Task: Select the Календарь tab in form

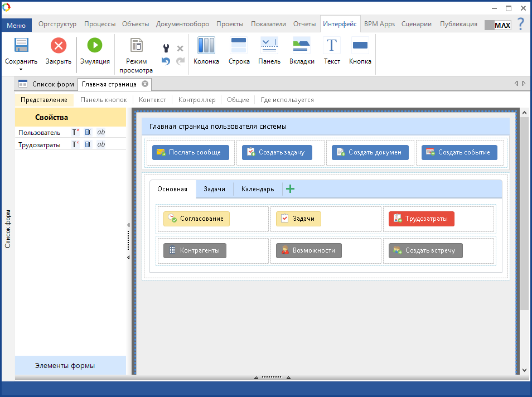Action: click(257, 189)
